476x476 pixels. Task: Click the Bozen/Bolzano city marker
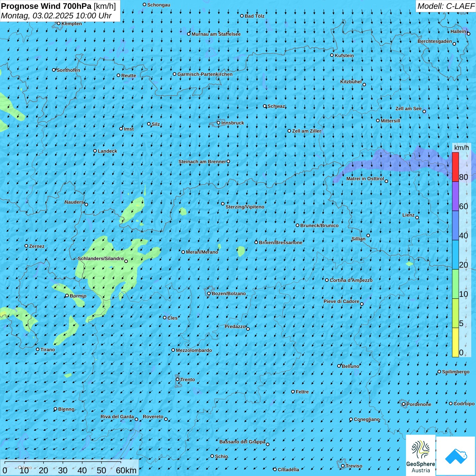tap(209, 293)
